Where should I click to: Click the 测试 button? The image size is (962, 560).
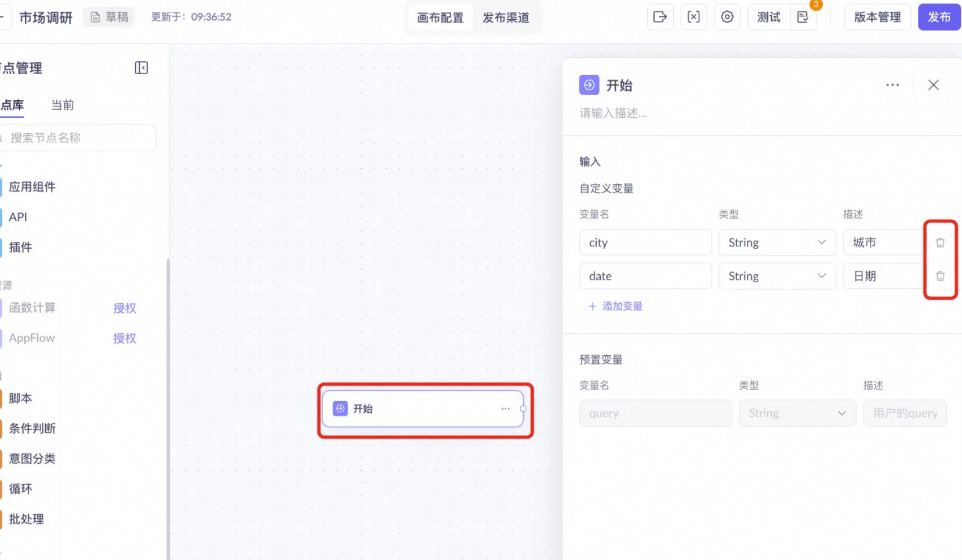click(x=769, y=17)
